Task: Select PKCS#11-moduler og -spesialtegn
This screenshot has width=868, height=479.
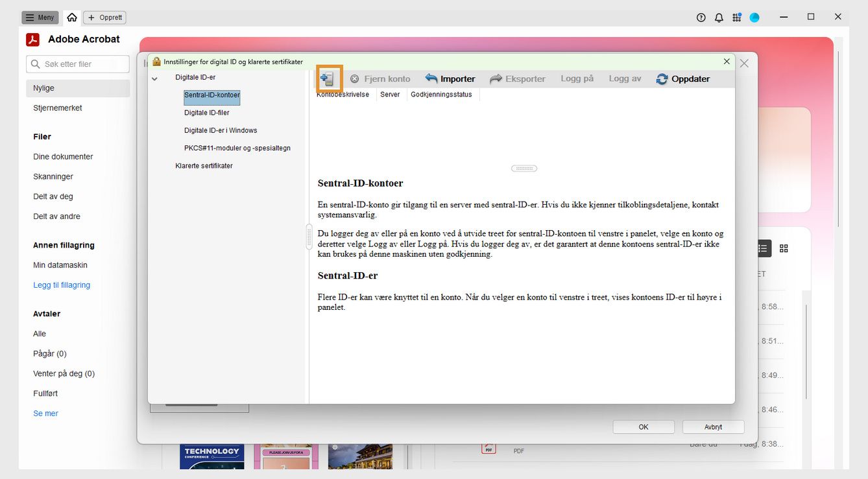Action: [237, 148]
